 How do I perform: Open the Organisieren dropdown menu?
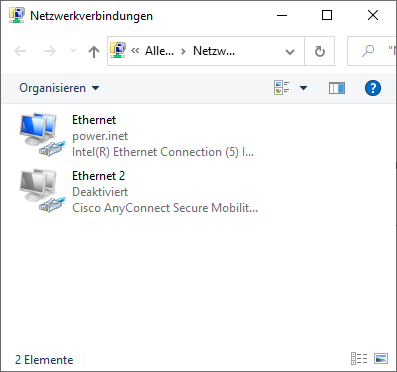click(59, 88)
